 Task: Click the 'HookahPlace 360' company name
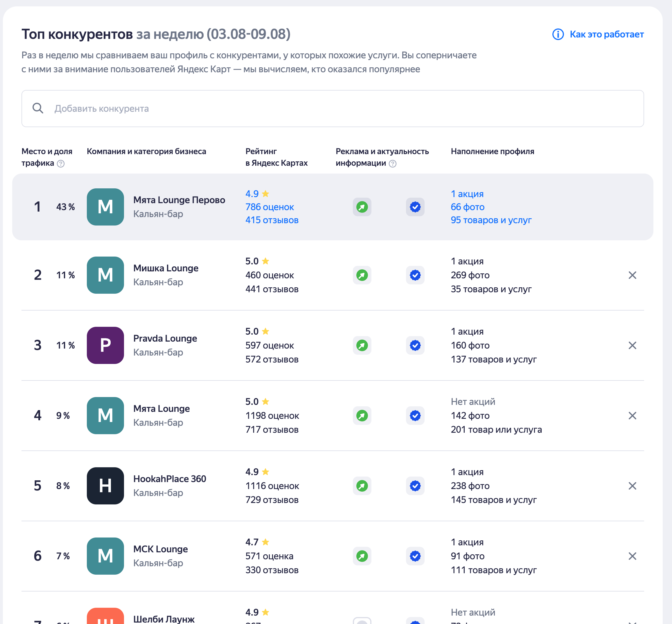[x=170, y=479]
